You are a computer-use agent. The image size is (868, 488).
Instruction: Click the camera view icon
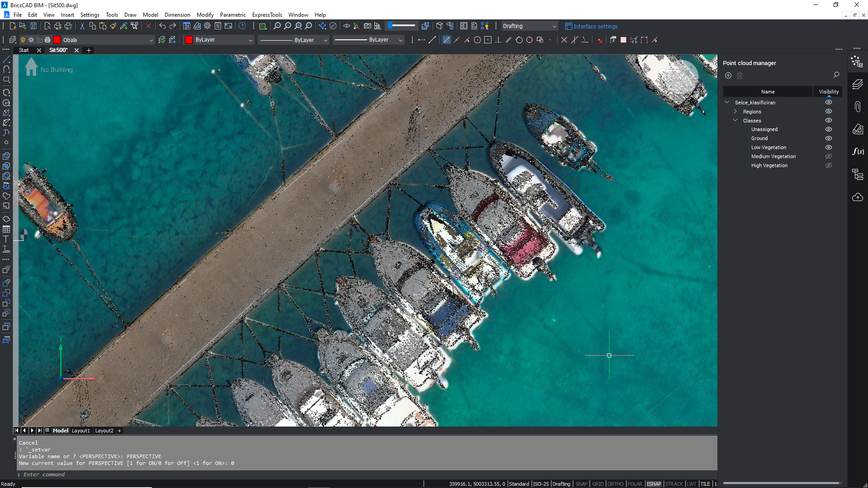pos(368,26)
